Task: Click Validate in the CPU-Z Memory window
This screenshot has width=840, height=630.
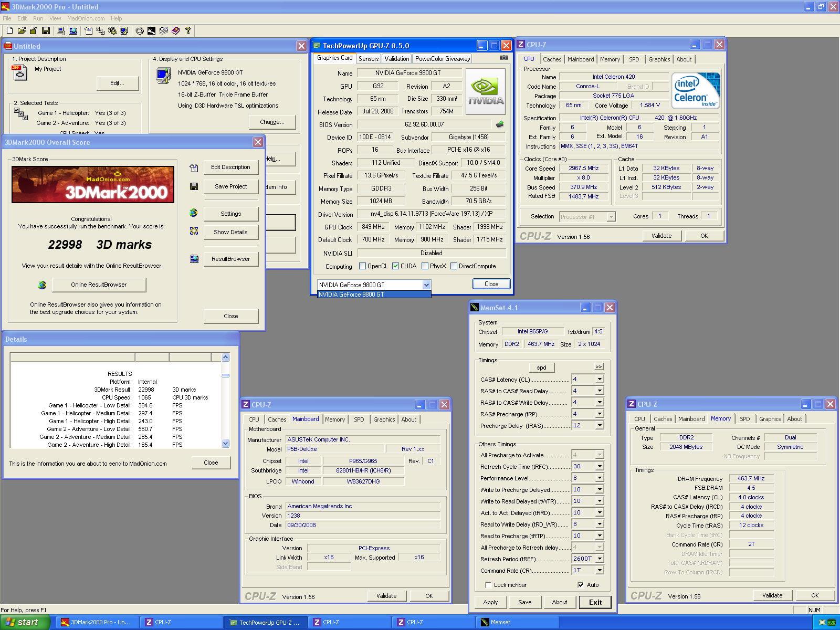Action: 772,595
